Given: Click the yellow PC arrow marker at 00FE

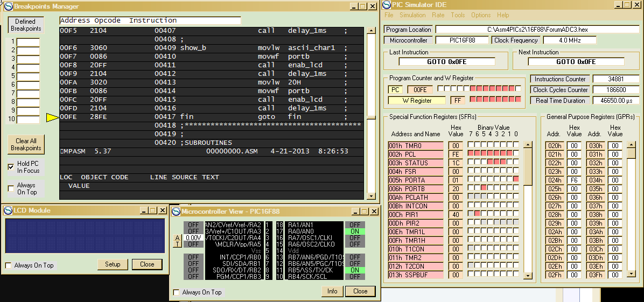Looking at the screenshot, I should [x=52, y=117].
